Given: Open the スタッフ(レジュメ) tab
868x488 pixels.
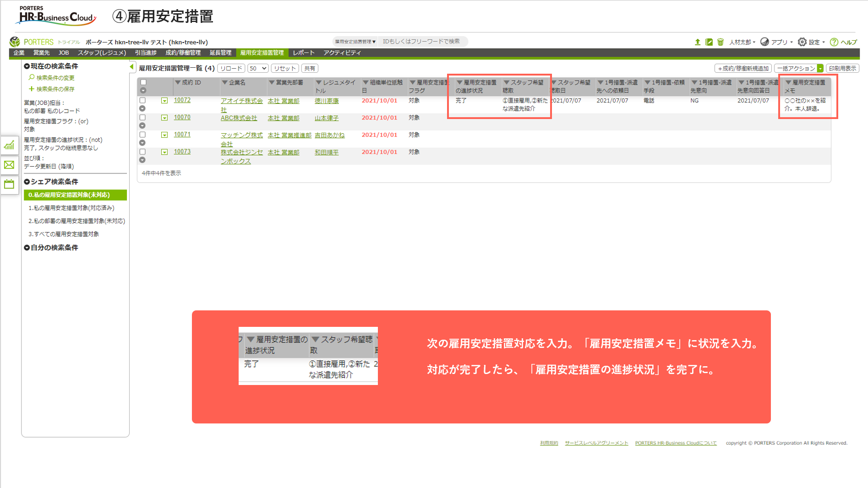Looking at the screenshot, I should 102,53.
